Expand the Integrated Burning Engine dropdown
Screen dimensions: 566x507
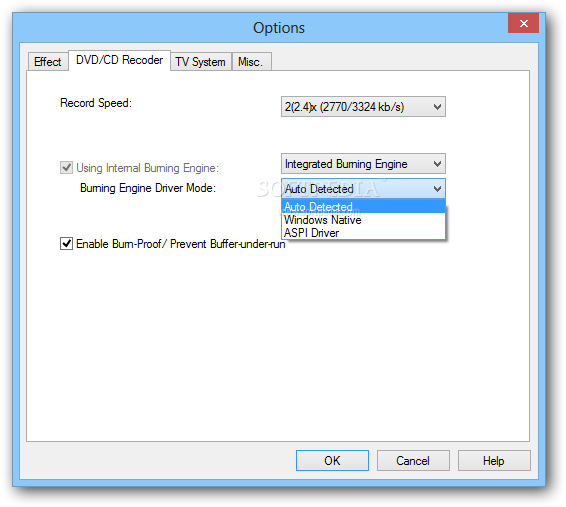[x=363, y=164]
